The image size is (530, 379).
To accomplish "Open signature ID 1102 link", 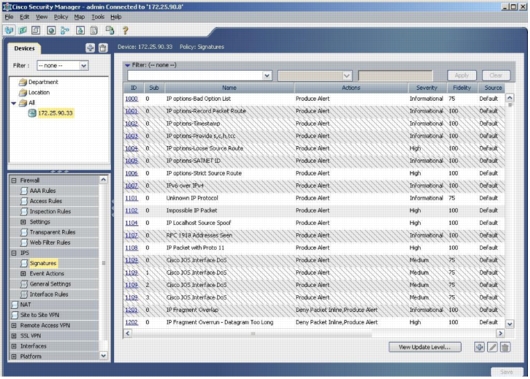I will click(x=131, y=211).
